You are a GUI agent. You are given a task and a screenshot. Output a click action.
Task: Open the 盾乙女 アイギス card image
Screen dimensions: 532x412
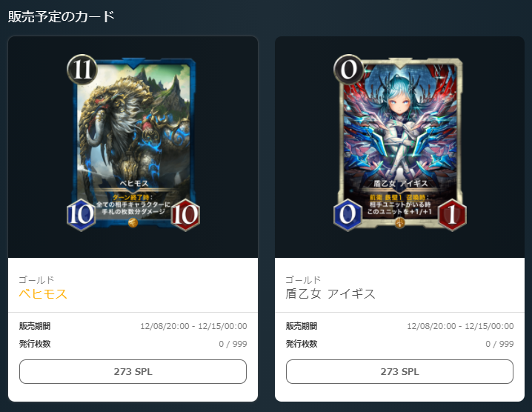coord(400,143)
